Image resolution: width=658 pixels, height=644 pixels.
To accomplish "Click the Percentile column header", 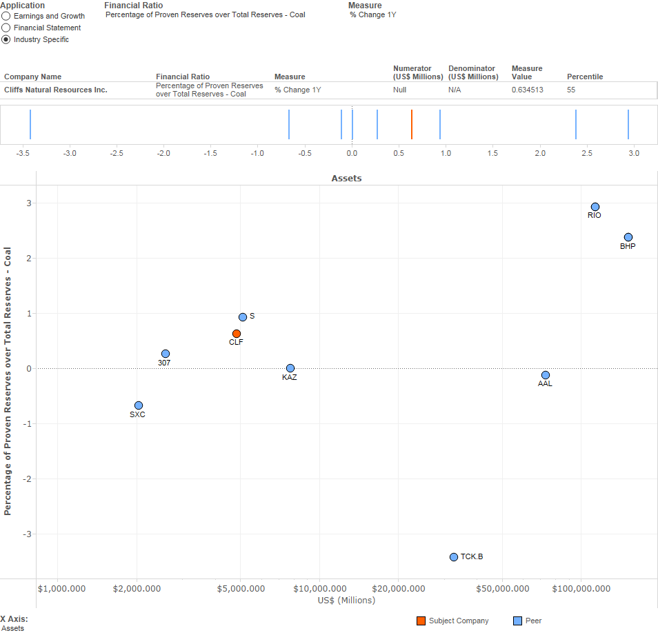I will (x=585, y=77).
